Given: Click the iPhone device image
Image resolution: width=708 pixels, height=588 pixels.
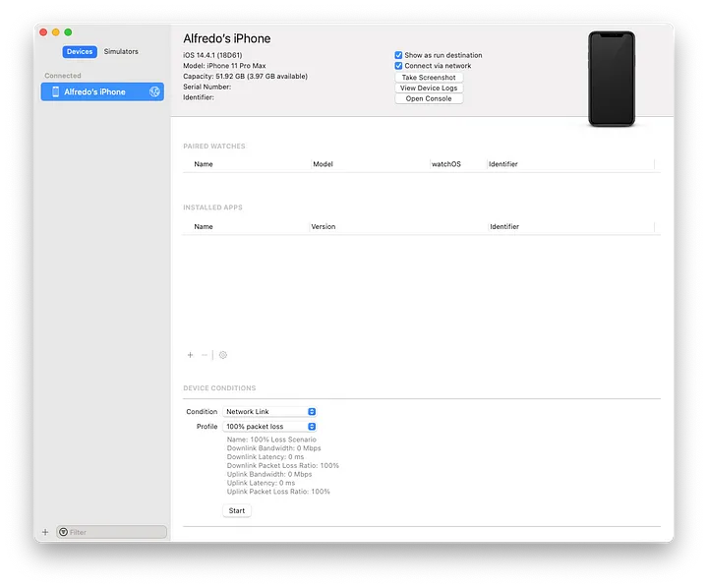Looking at the screenshot, I should [x=612, y=79].
